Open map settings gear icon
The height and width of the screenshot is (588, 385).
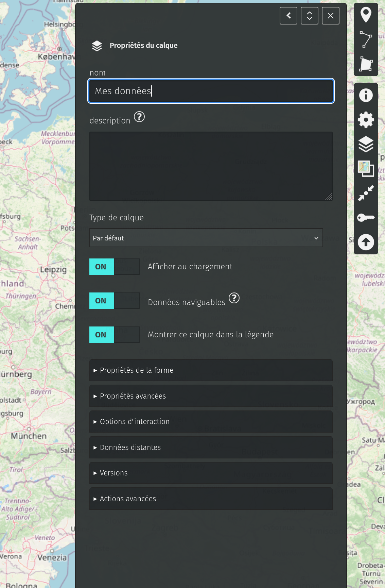coord(366,120)
